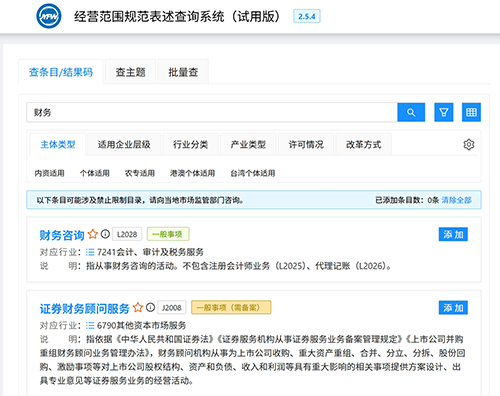Switch to table grid view icon
This screenshot has height=396, width=500.
471,112
